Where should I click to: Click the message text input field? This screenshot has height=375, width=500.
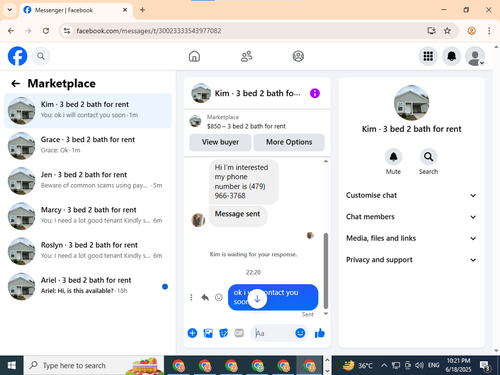coord(273,333)
